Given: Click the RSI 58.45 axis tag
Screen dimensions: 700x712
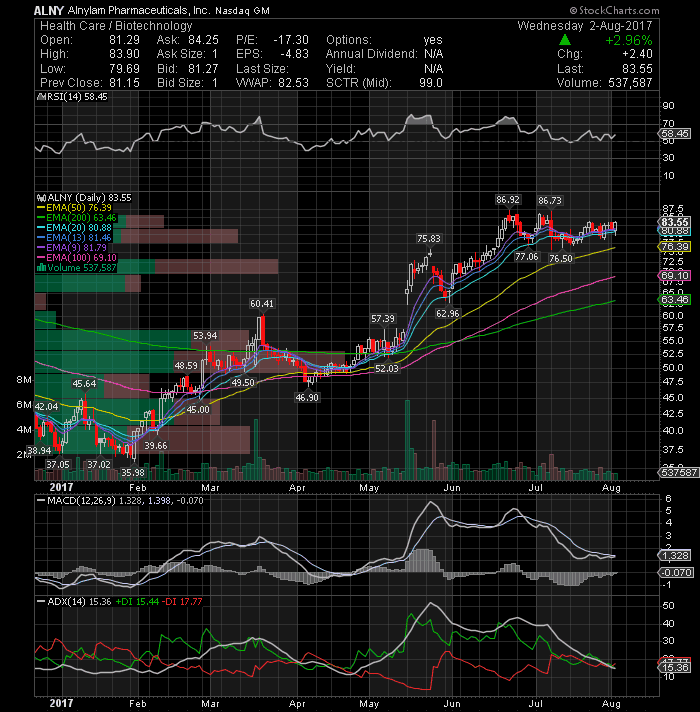Looking at the screenshot, I should tap(675, 134).
